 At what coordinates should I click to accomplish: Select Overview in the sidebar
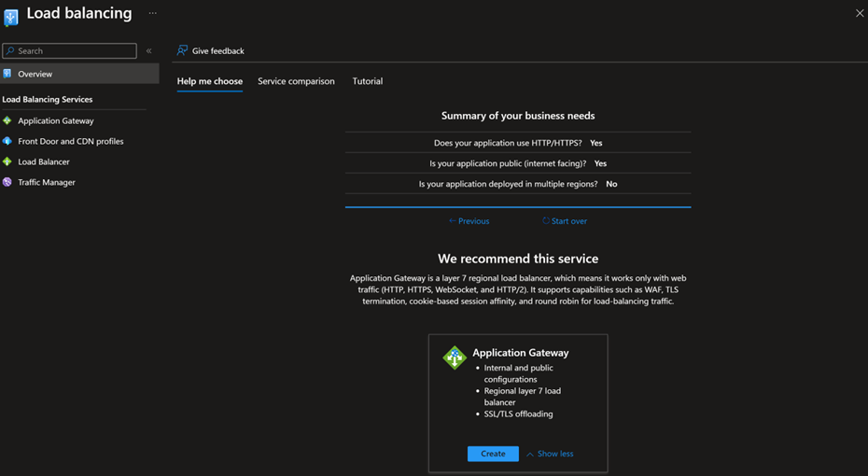pos(79,74)
